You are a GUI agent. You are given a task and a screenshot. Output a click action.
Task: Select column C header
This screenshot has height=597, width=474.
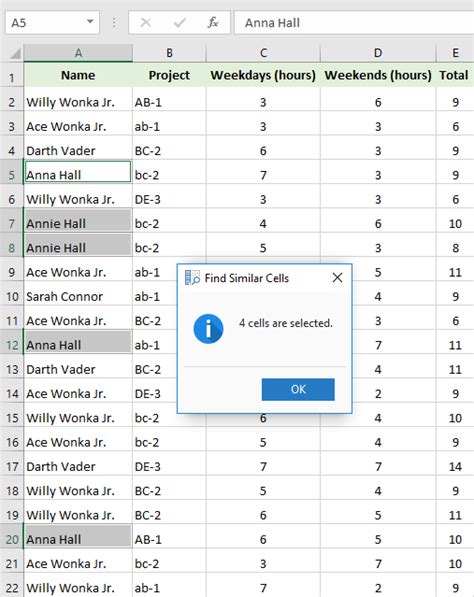tap(263, 53)
